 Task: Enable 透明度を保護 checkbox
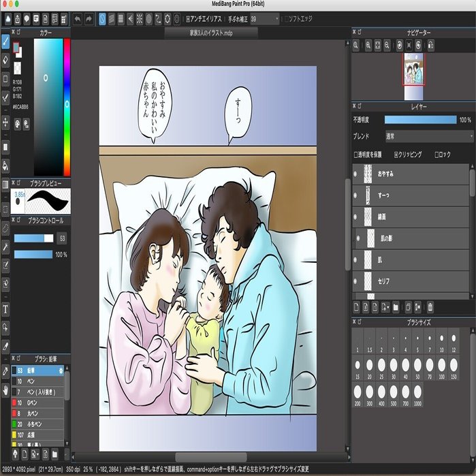click(355, 155)
